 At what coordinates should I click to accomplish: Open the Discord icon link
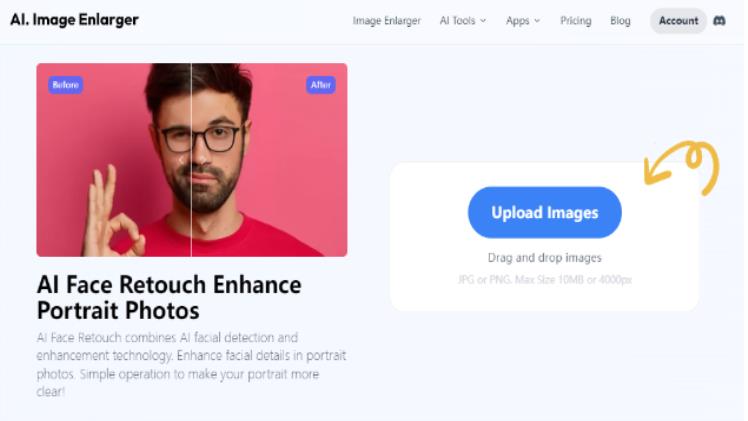coord(719,21)
